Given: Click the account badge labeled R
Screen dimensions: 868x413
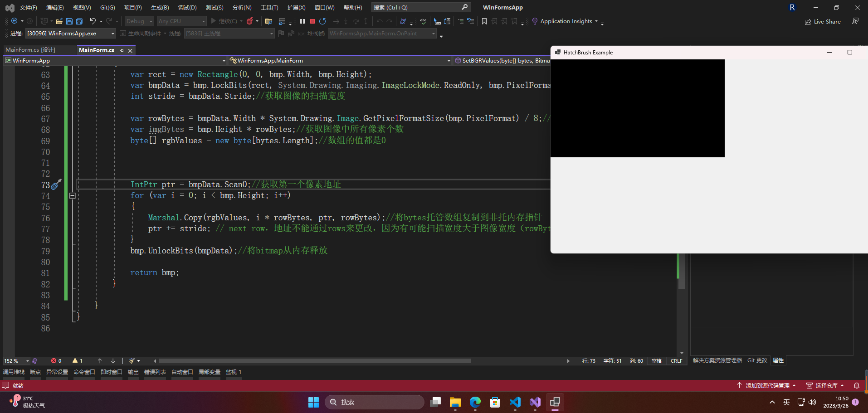Looking at the screenshot, I should point(792,8).
